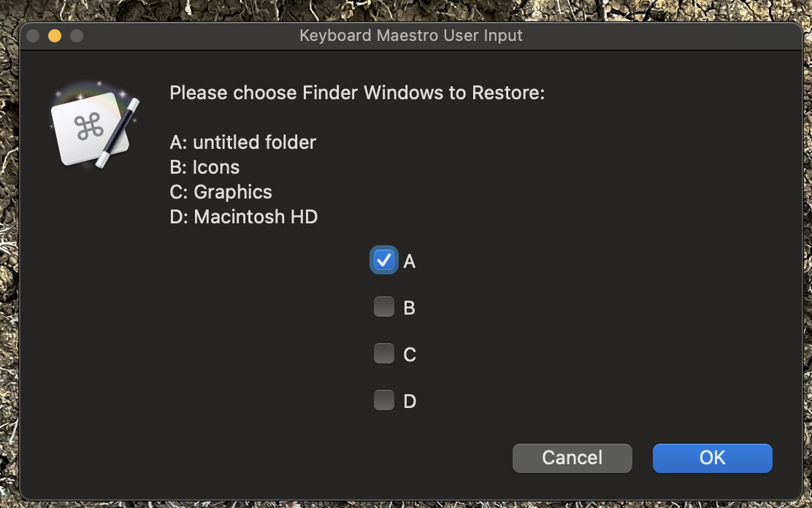This screenshot has height=508, width=812.
Task: Click the letter B beside its checkbox
Action: 409,308
